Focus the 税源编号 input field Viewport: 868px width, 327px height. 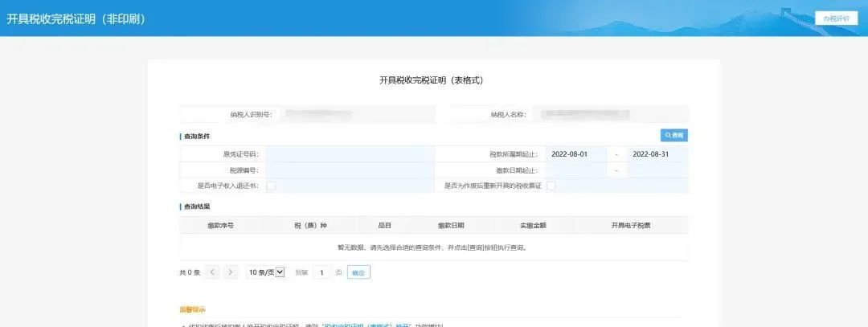(x=350, y=170)
